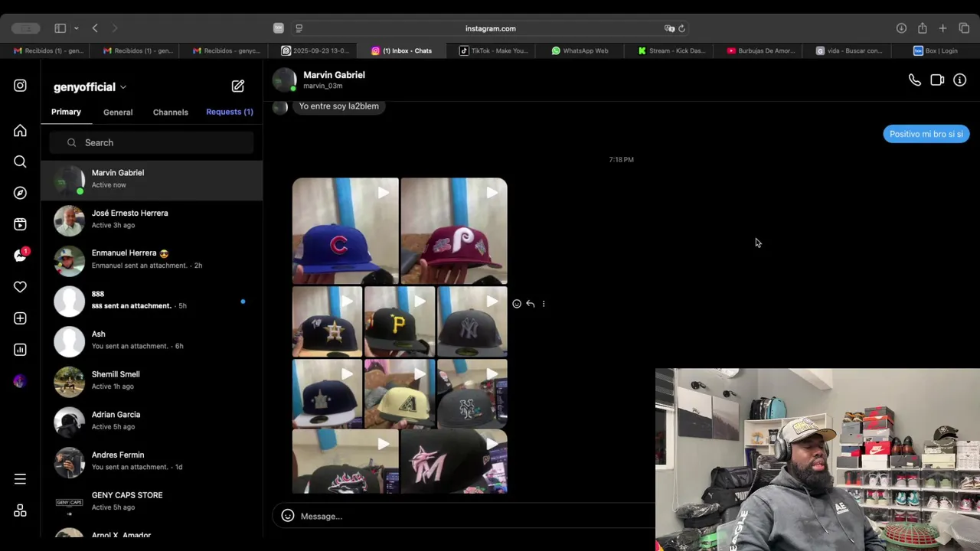Image resolution: width=980 pixels, height=551 pixels.
Task: Click the Create plus icon
Action: click(x=20, y=318)
